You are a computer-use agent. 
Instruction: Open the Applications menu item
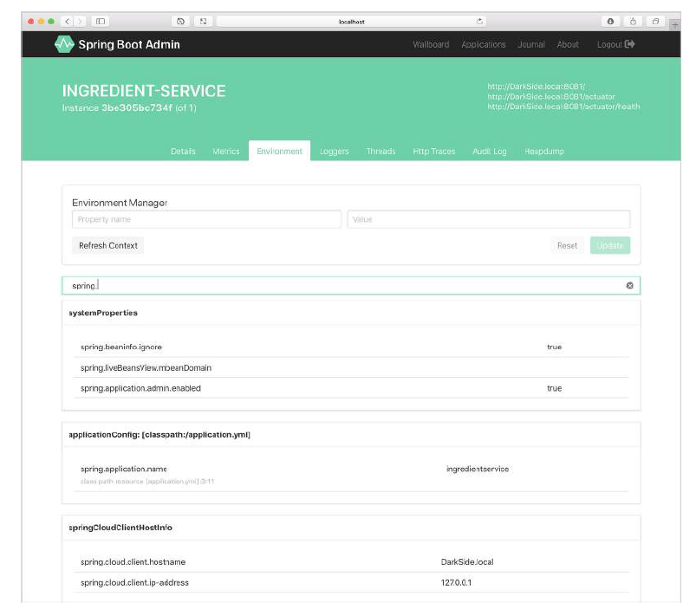click(484, 44)
